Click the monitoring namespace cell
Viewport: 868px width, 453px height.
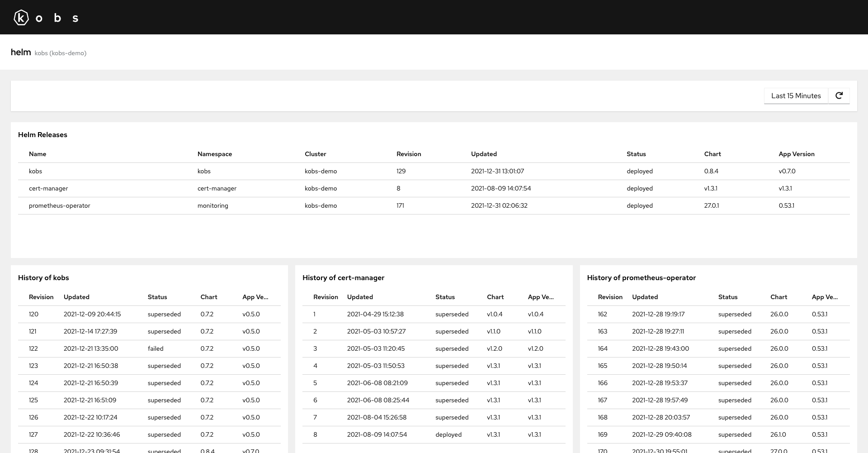213,205
